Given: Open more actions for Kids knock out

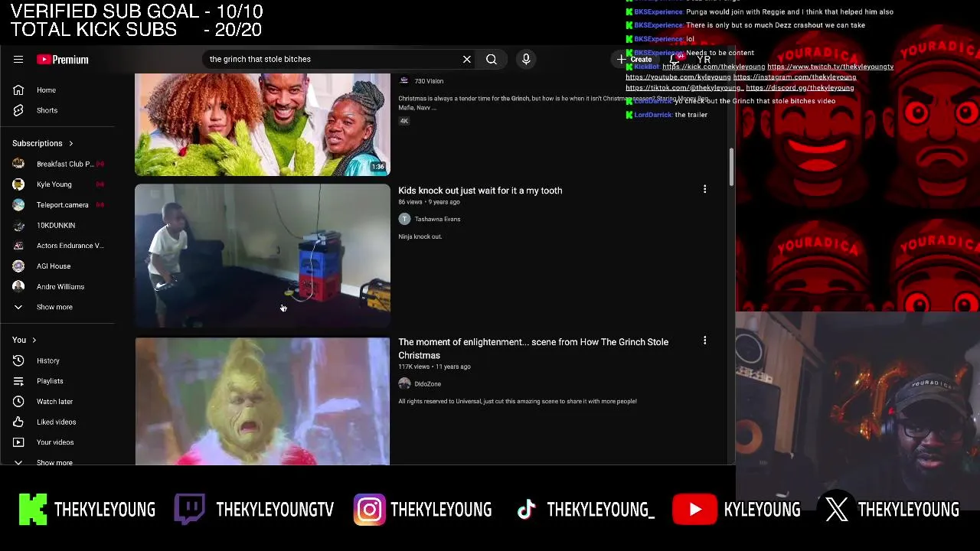Looking at the screenshot, I should pos(705,189).
